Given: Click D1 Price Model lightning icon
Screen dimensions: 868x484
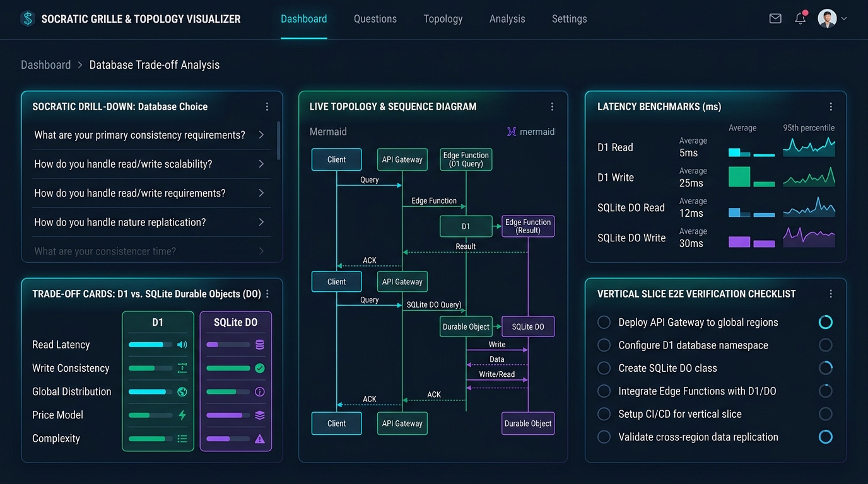Looking at the screenshot, I should click(x=182, y=415).
